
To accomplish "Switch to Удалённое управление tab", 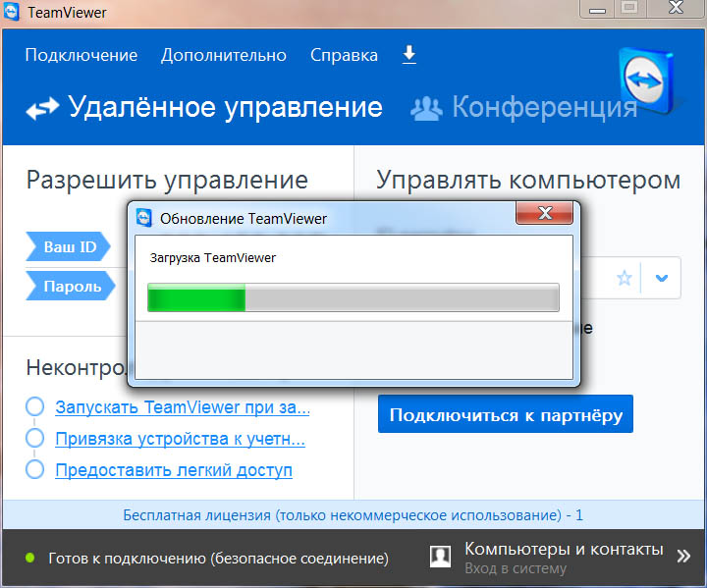I will (x=226, y=107).
